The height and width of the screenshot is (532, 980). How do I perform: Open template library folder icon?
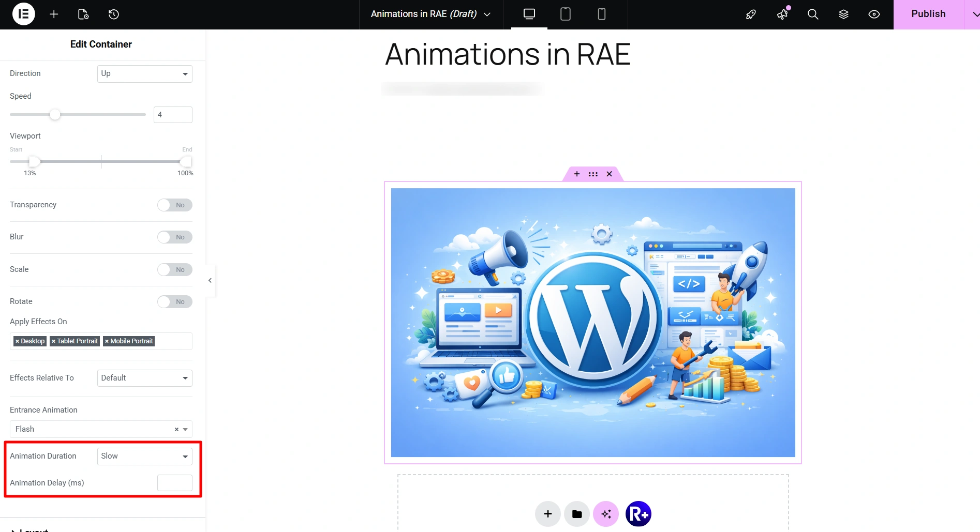click(x=577, y=514)
